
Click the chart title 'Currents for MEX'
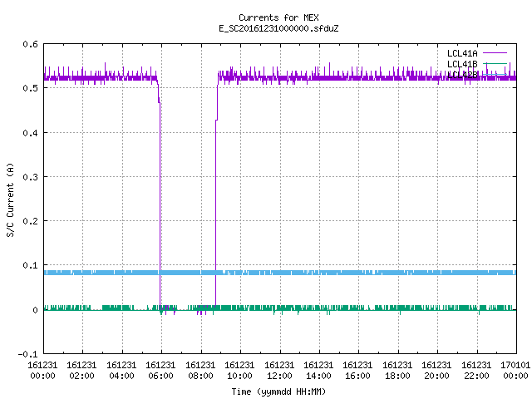click(x=278, y=17)
